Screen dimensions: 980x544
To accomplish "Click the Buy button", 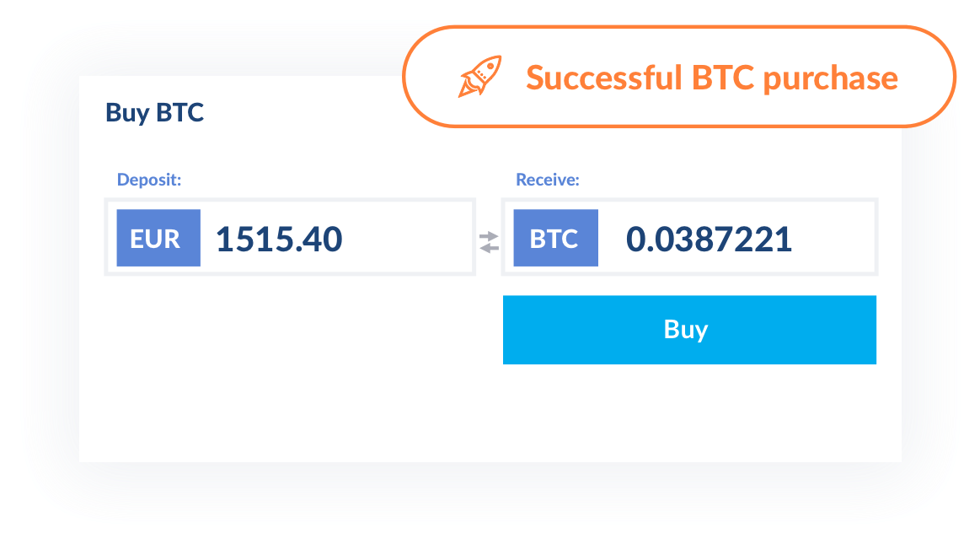I will (688, 330).
